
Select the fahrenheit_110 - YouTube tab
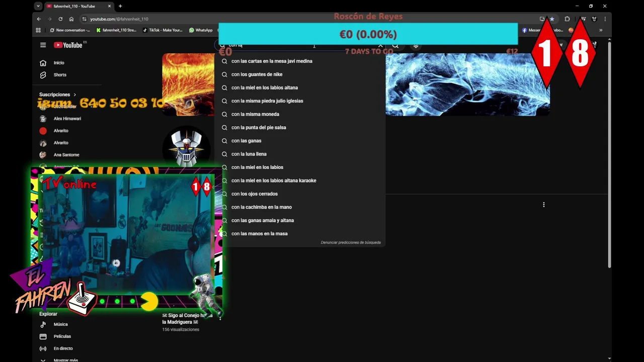click(74, 6)
